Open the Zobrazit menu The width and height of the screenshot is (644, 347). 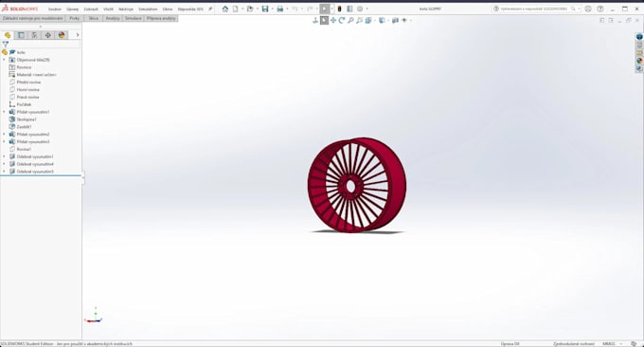click(91, 9)
